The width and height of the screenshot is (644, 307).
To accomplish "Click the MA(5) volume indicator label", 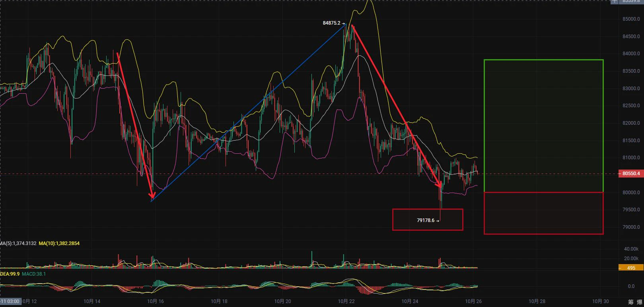I will point(18,243).
